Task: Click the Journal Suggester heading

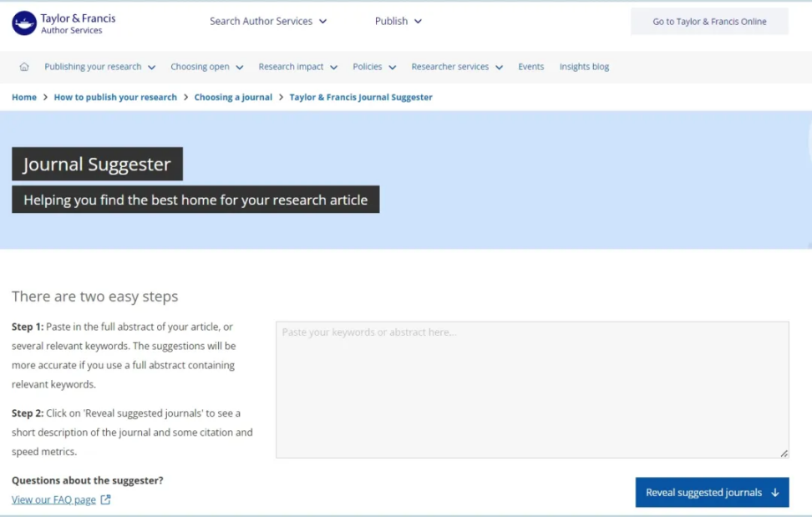Action: pyautogui.click(x=98, y=164)
